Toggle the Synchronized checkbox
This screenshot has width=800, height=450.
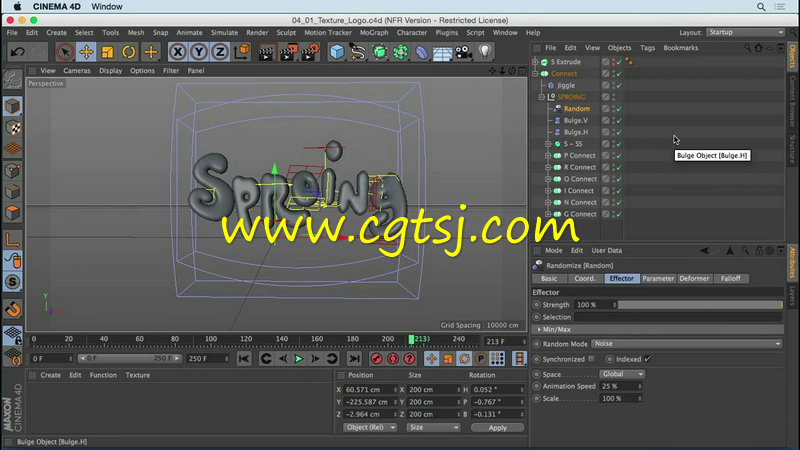[591, 359]
